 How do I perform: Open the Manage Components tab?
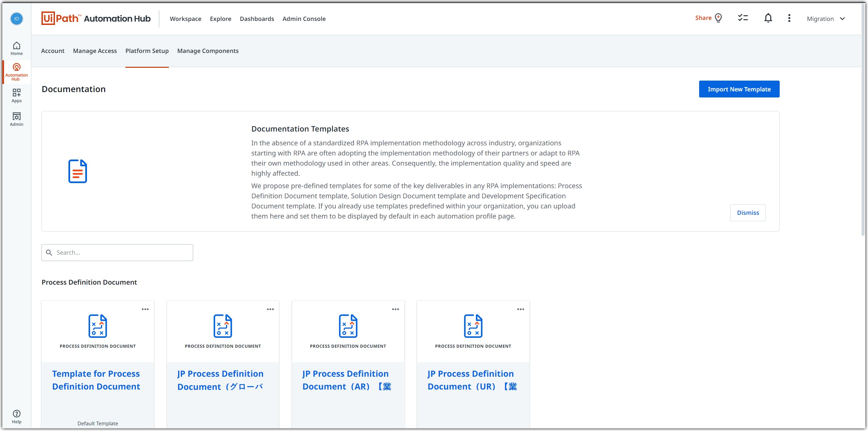(208, 51)
